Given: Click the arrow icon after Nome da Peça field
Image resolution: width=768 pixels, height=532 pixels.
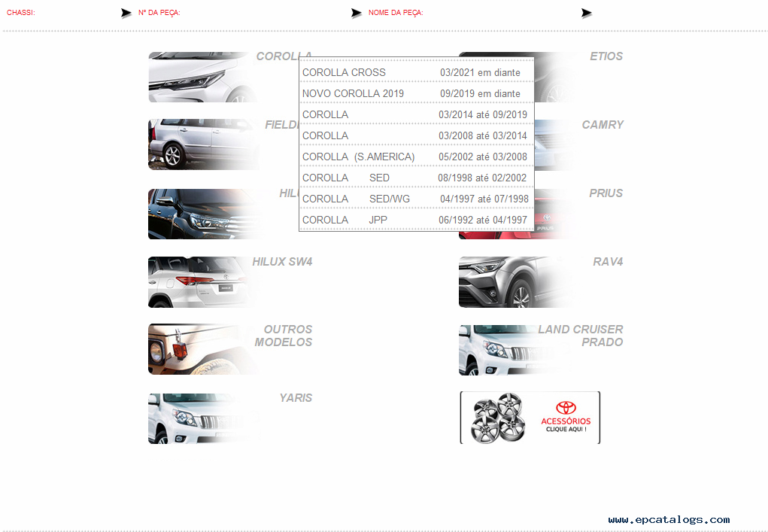Looking at the screenshot, I should [586, 13].
